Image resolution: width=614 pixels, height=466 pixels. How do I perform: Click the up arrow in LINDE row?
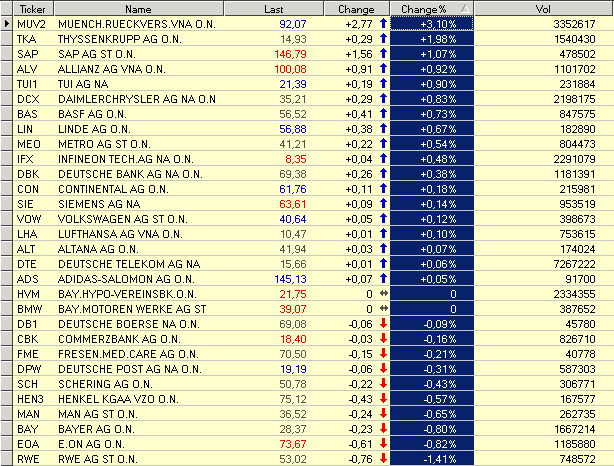tap(383, 128)
